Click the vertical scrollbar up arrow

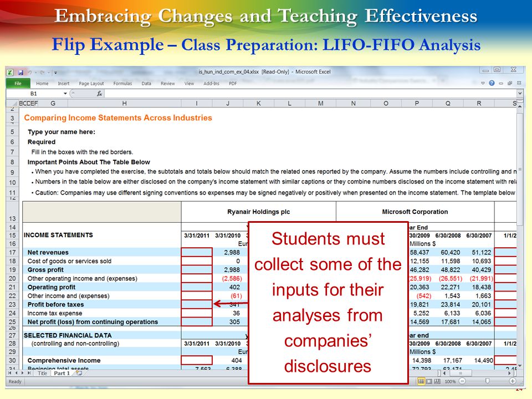click(520, 106)
